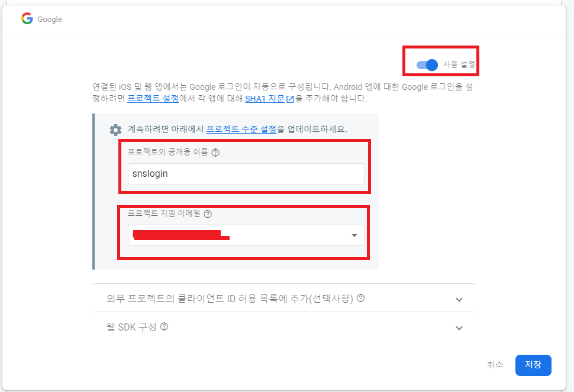Open the 프로젝트 수준 설정 link

point(241,129)
